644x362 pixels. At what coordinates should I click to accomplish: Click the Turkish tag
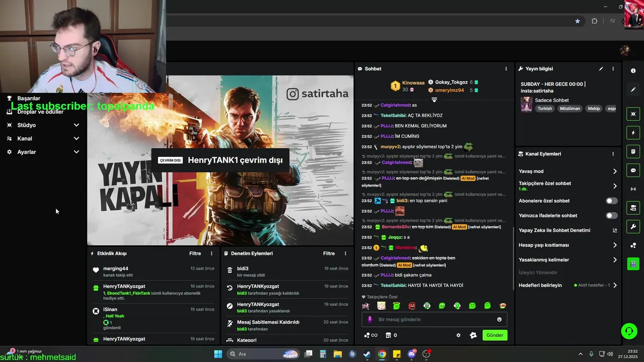pyautogui.click(x=544, y=109)
